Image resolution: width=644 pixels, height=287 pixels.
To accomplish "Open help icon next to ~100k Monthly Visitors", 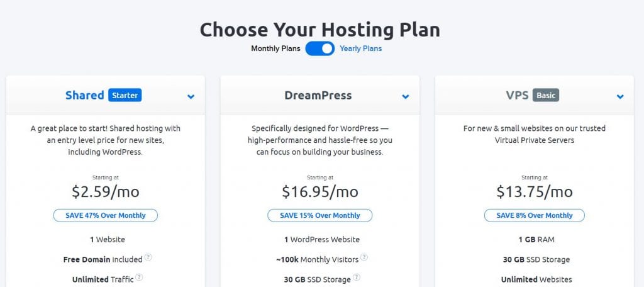I will coord(364,257).
